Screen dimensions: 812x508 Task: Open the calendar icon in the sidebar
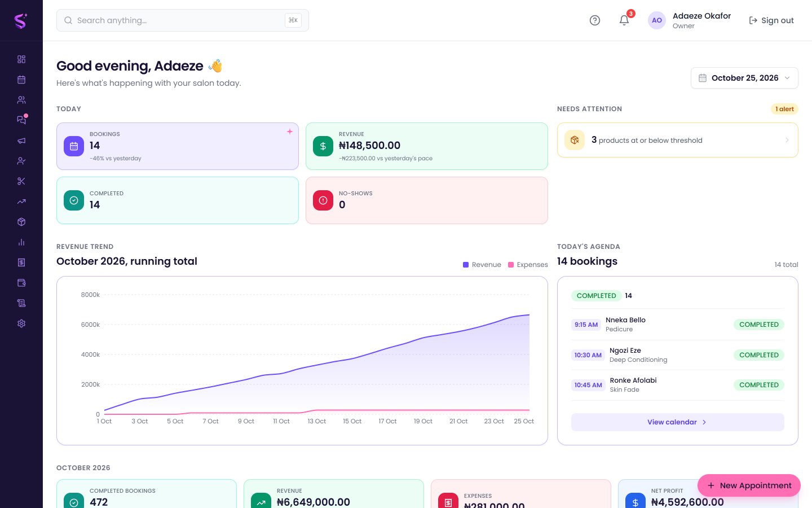click(21, 80)
